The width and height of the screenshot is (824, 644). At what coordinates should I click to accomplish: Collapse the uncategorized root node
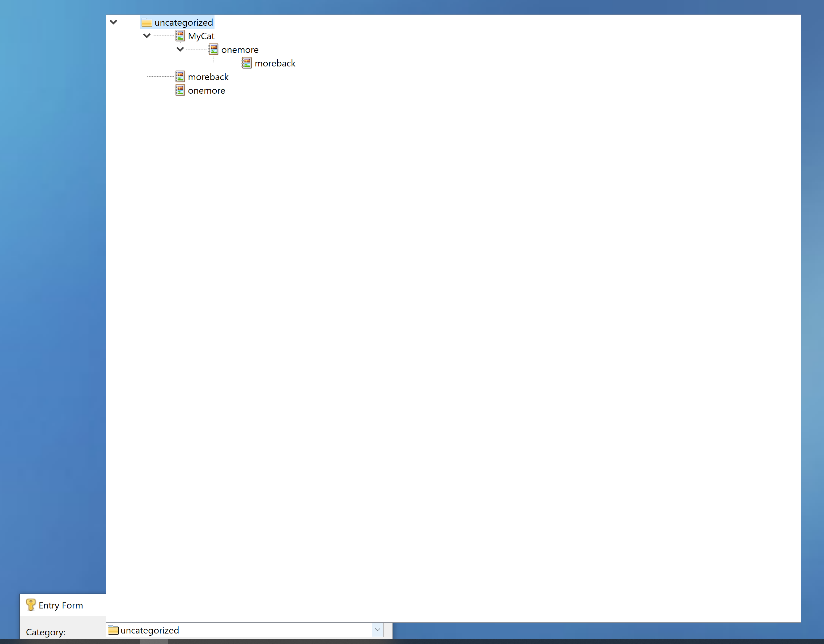(113, 22)
